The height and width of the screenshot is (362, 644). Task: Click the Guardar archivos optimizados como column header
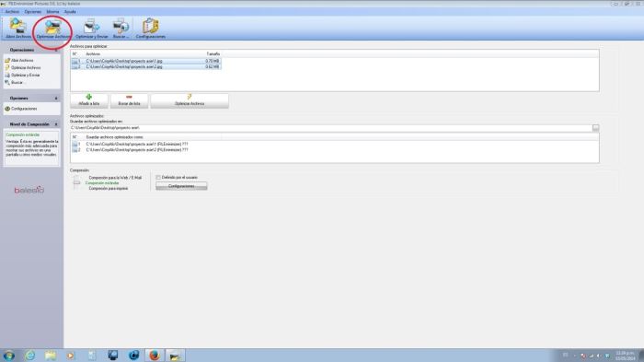(x=115, y=137)
